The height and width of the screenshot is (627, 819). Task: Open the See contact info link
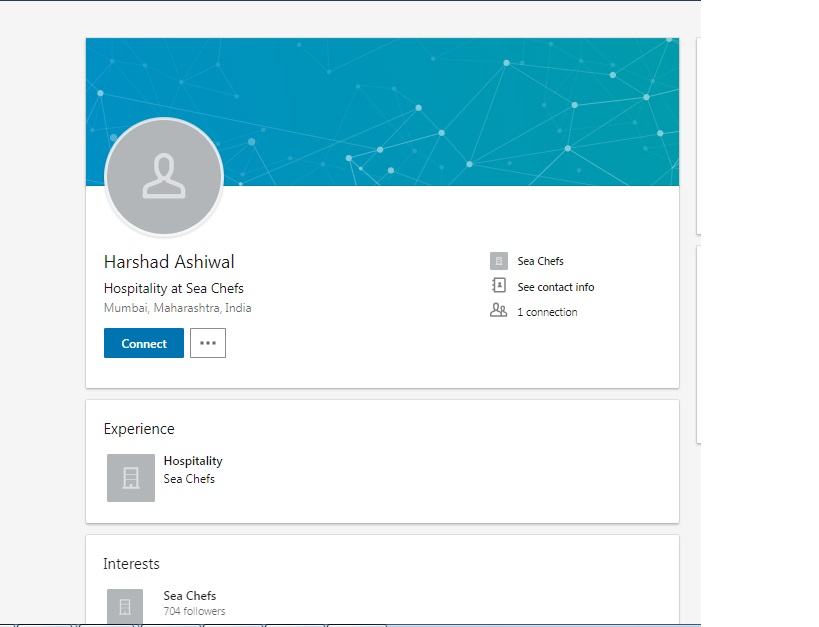555,287
